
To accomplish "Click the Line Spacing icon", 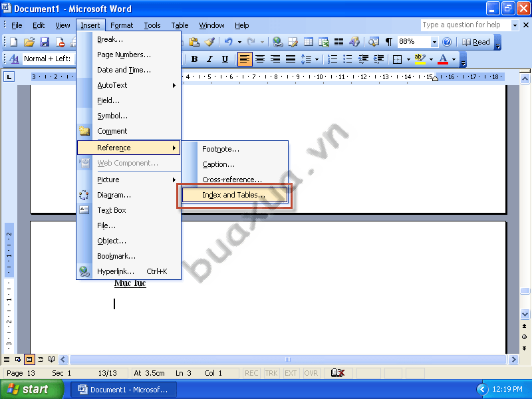I will (306, 59).
